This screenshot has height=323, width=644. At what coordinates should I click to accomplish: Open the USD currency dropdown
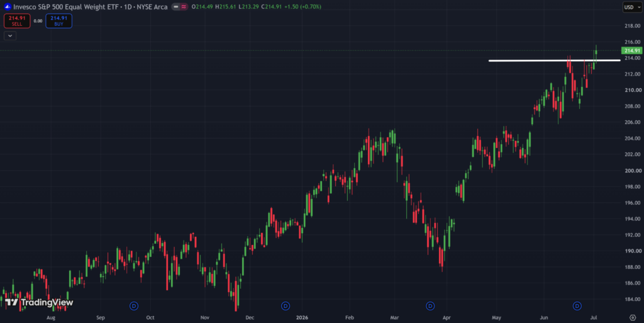pos(632,7)
